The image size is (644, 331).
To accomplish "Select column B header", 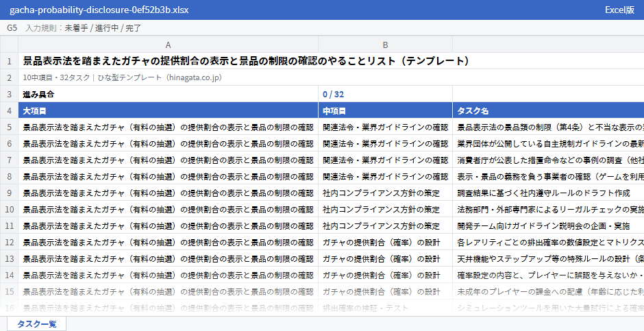I will coord(385,45).
